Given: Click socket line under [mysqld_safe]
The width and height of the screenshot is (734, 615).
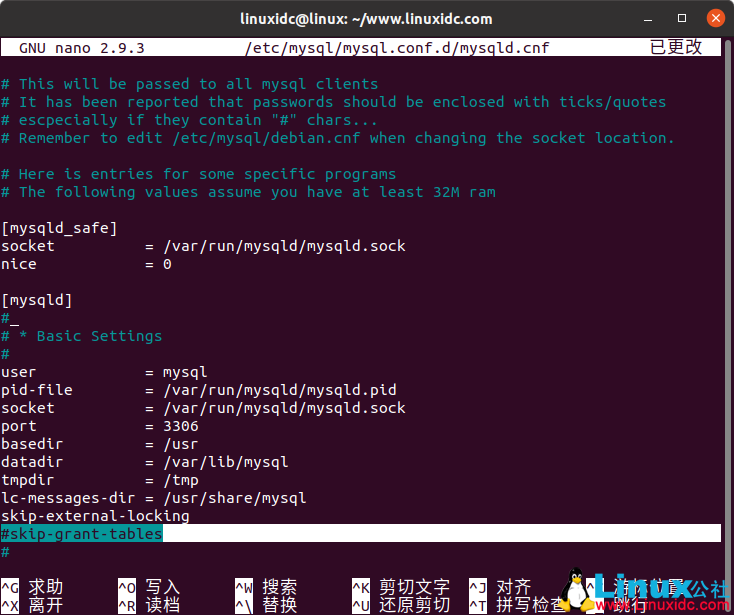Looking at the screenshot, I should 203,246.
